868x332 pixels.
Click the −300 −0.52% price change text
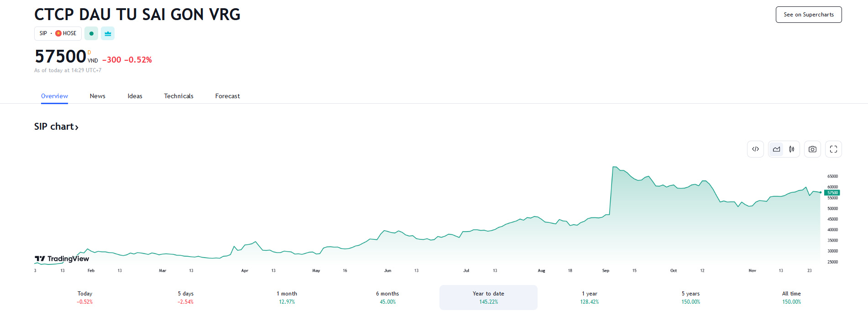click(127, 60)
